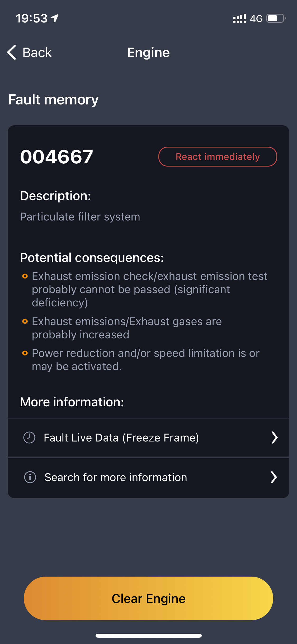Tap the React immediately badge
This screenshot has width=297, height=644.
(218, 157)
